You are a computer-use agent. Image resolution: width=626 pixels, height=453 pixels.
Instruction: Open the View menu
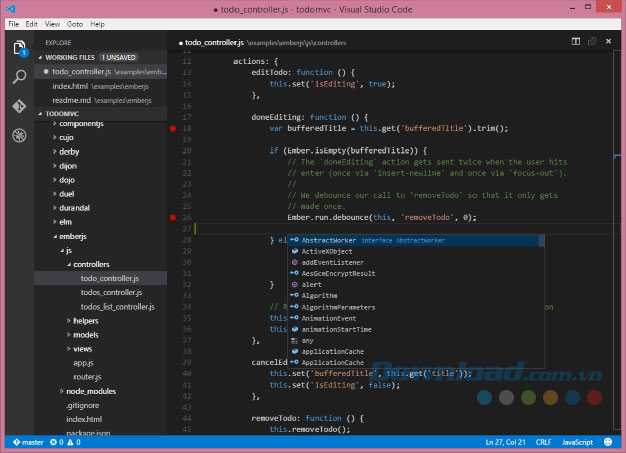pos(52,23)
